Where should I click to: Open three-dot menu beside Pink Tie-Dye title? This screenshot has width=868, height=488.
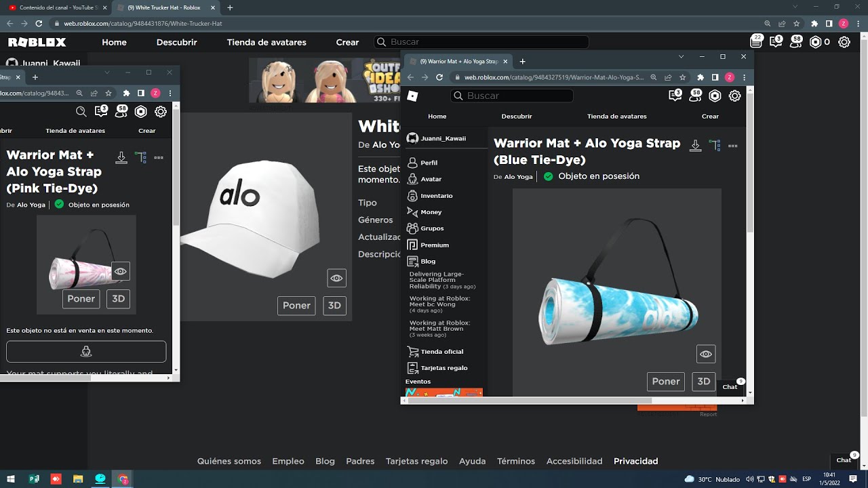(159, 157)
